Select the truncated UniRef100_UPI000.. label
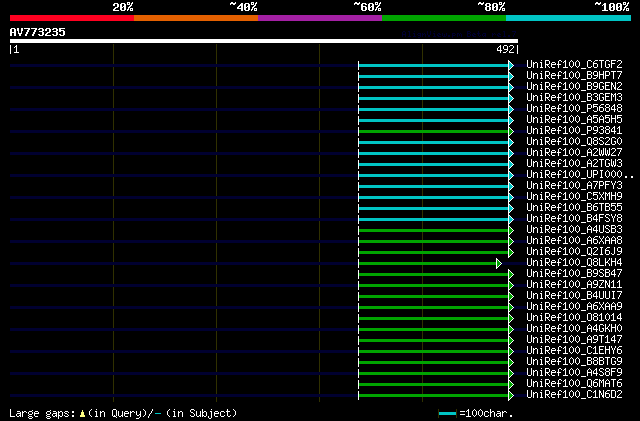Screen dimensions: 640x421 580,175
